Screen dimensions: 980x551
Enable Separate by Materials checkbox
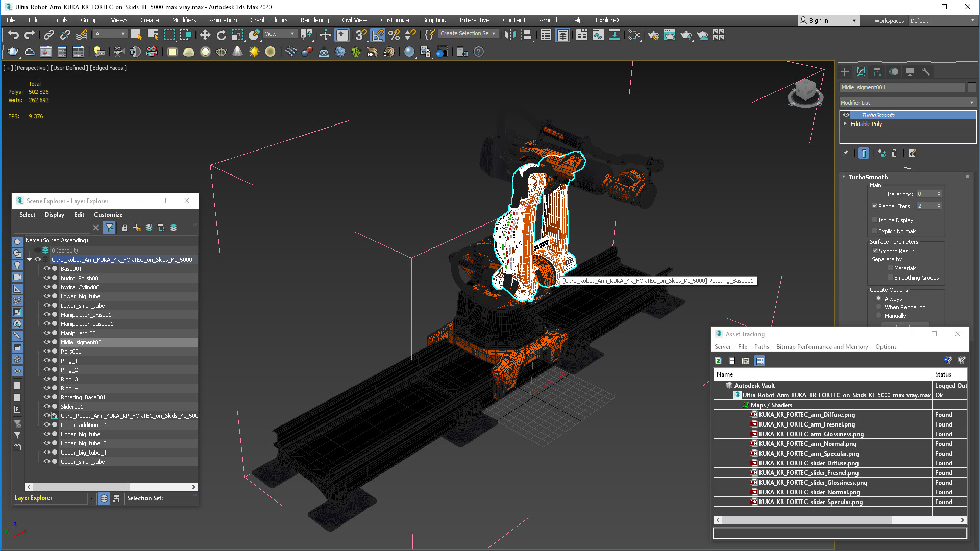[891, 268]
